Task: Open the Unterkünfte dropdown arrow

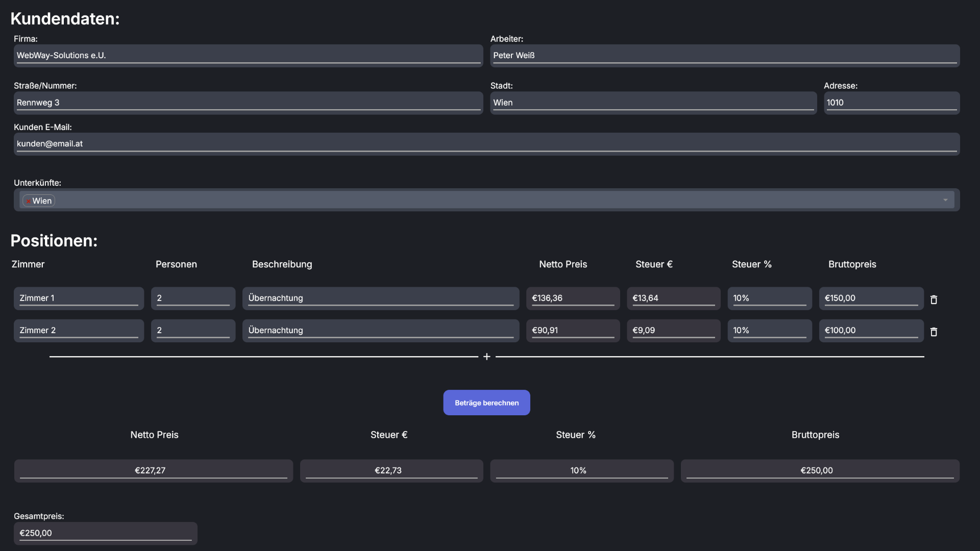Action: pos(945,200)
